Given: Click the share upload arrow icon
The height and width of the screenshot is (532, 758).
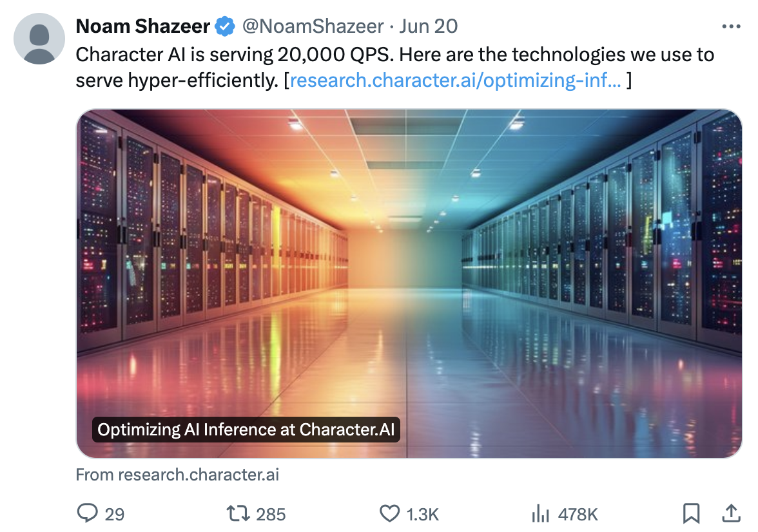Looking at the screenshot, I should point(732,513).
